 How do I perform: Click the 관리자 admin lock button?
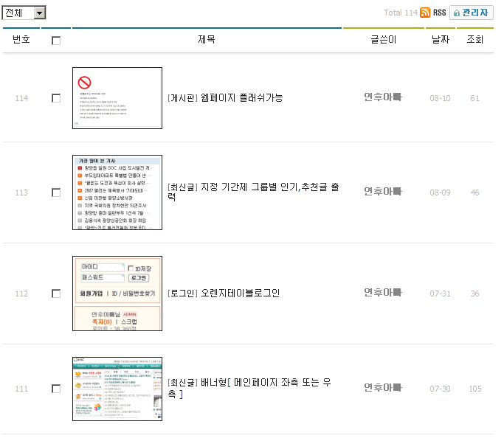click(x=472, y=13)
